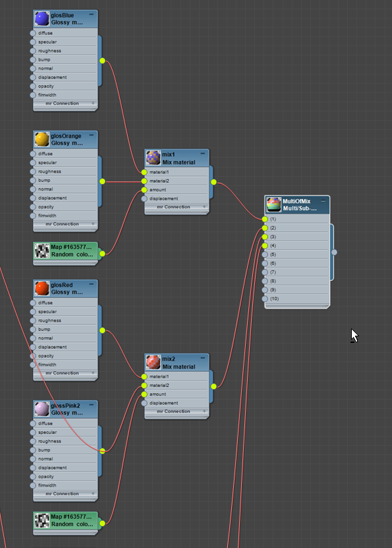
Task: Click the MultiOfMix node title bar
Action: point(297,205)
